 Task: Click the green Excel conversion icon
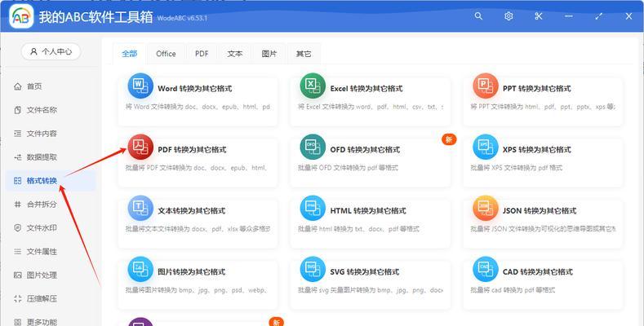click(313, 86)
